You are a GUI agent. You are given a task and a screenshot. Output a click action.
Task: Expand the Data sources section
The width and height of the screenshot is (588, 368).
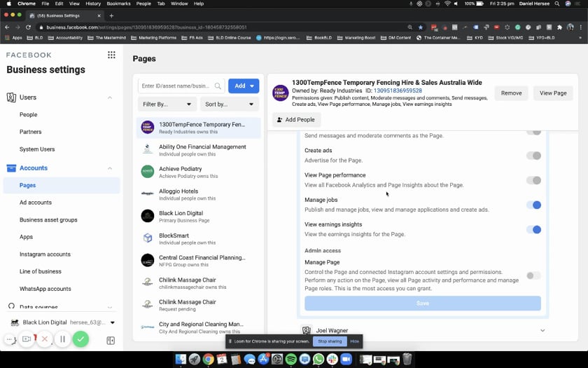[110, 307]
